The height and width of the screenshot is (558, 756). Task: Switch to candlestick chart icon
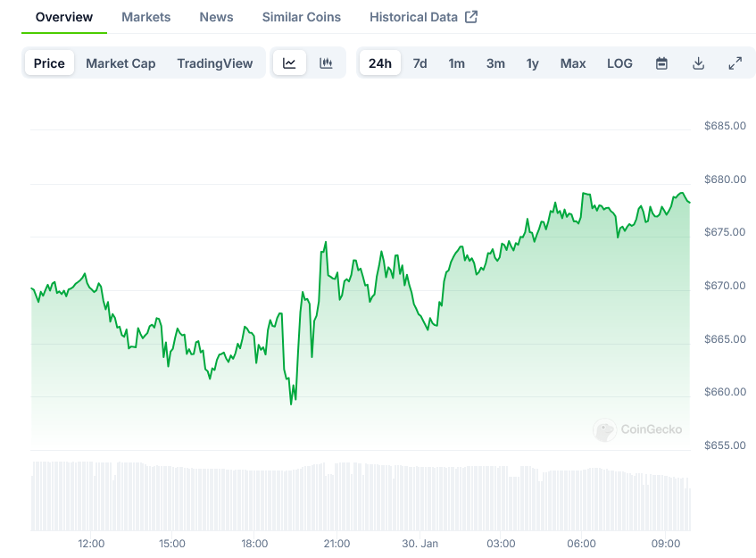(x=326, y=63)
